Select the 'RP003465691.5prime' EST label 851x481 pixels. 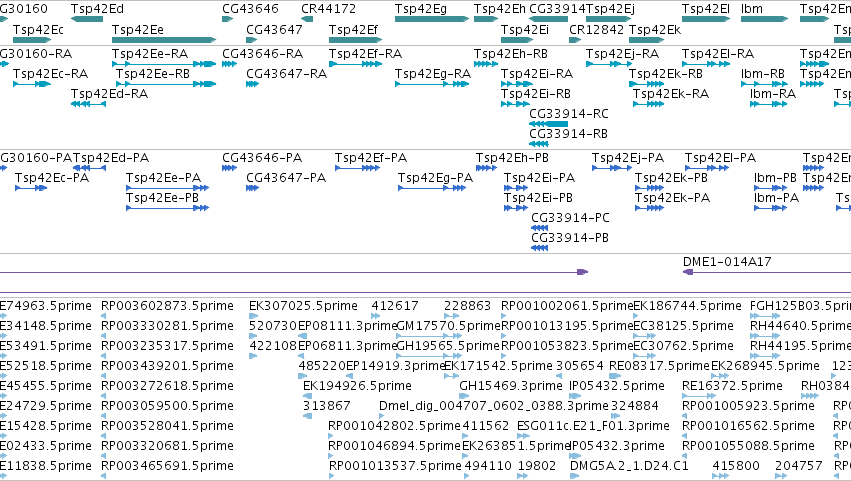click(167, 466)
